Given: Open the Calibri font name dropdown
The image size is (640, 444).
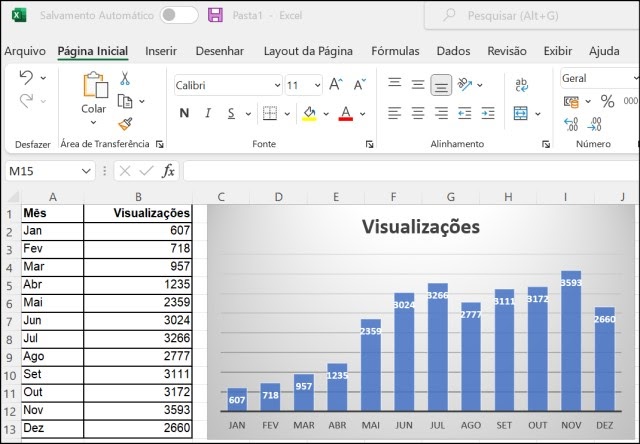Looking at the screenshot, I should (226, 85).
